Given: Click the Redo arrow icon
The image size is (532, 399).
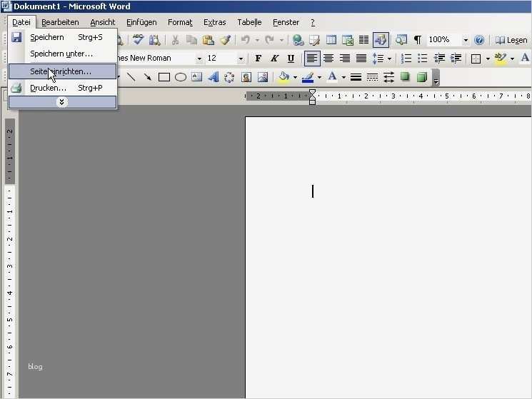Looking at the screenshot, I should coord(270,40).
